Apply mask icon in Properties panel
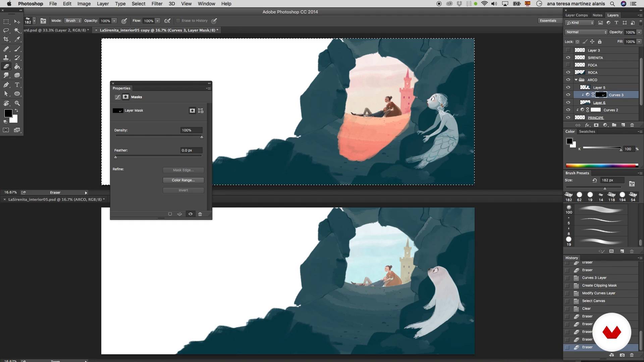The image size is (644, 362). (180, 214)
